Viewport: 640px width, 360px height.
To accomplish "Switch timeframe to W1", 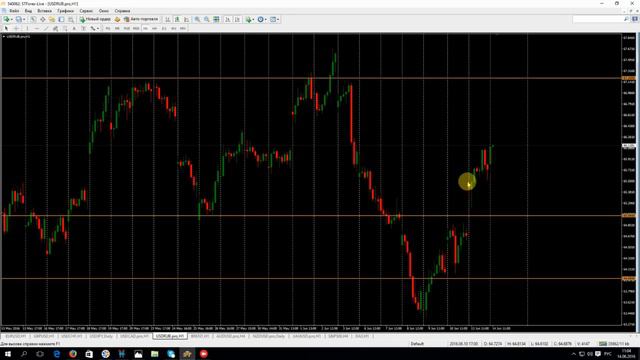I will click(173, 28).
